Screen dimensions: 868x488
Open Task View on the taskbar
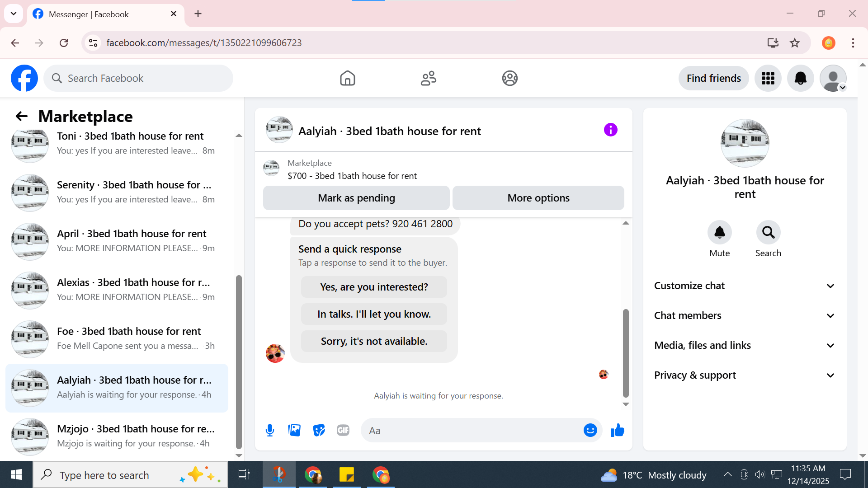click(x=244, y=474)
